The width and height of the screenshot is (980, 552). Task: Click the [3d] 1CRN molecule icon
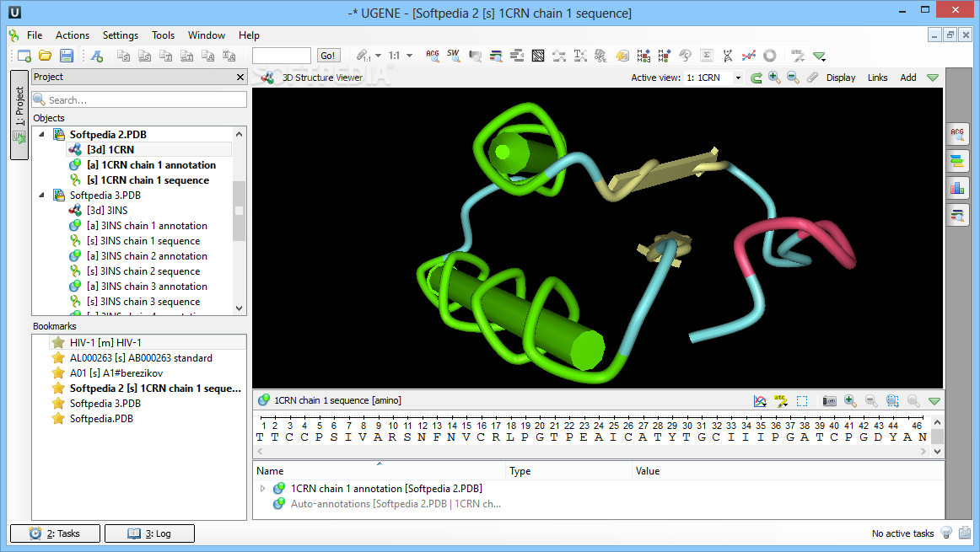(x=75, y=149)
